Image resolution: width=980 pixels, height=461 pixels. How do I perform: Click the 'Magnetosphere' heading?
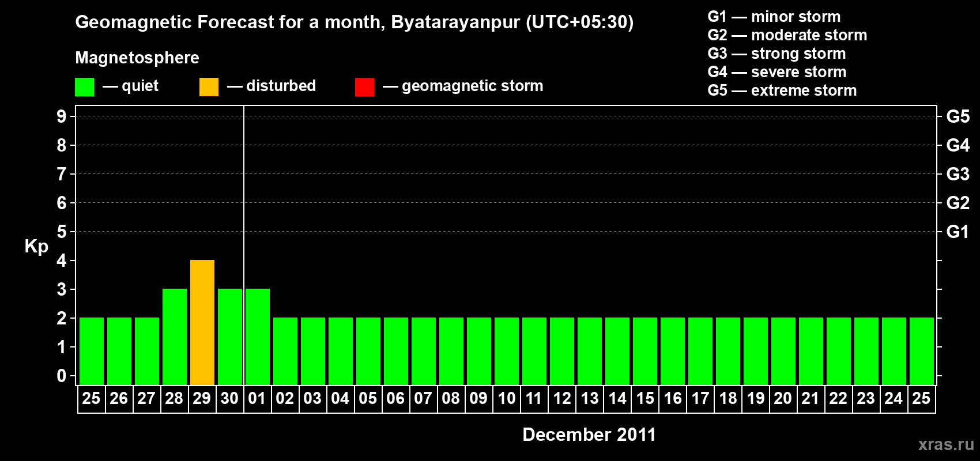click(x=137, y=58)
